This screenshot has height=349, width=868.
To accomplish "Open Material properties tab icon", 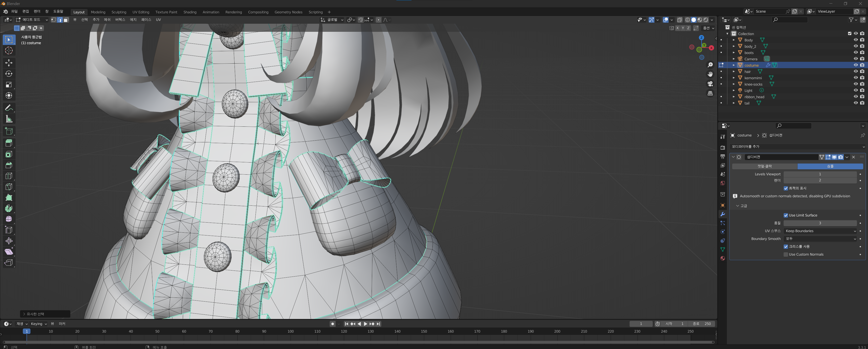I will coord(722,258).
